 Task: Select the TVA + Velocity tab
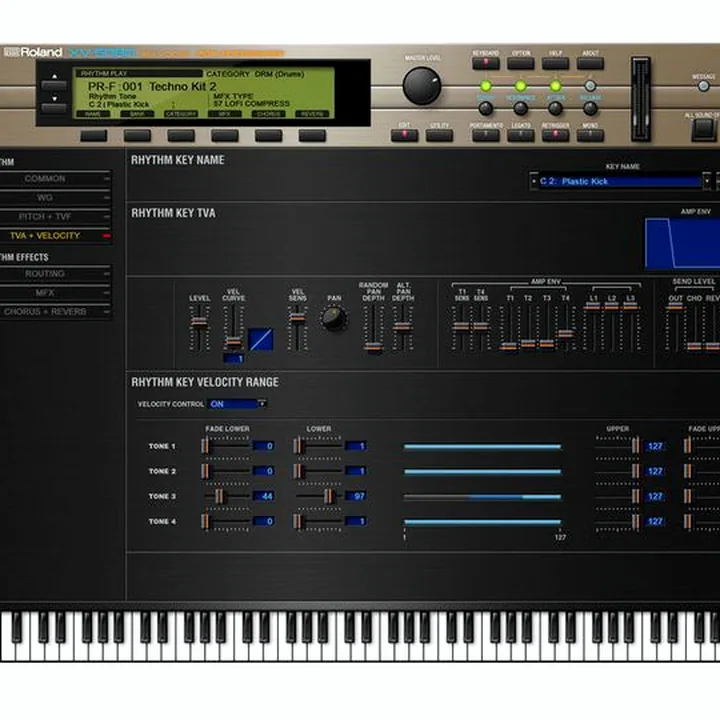click(x=55, y=236)
